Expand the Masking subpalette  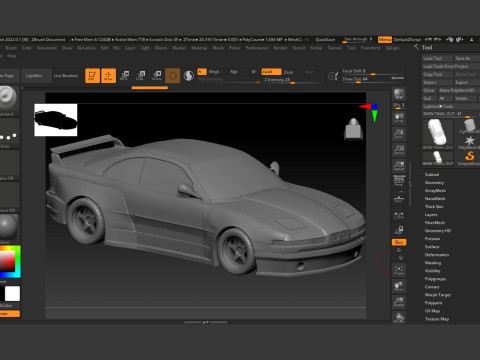coord(433,263)
